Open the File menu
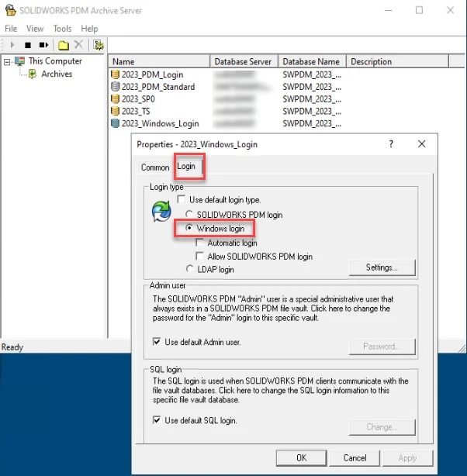The width and height of the screenshot is (467, 476). click(x=11, y=29)
